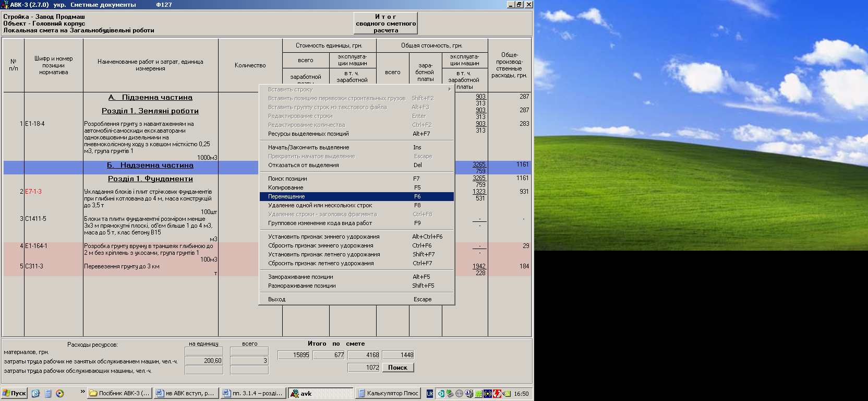Open Поиск позиции from menu
The image size is (868, 401).
pos(357,179)
